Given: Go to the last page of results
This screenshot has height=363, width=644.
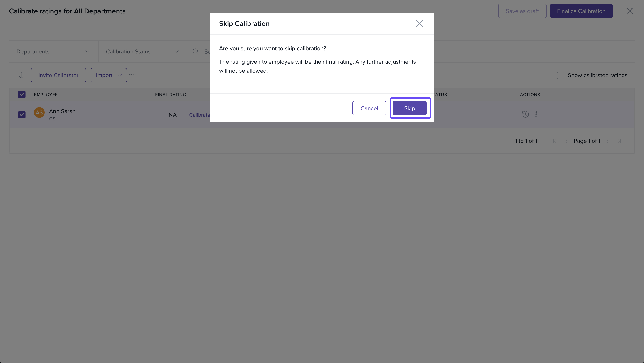Looking at the screenshot, I should 619,141.
